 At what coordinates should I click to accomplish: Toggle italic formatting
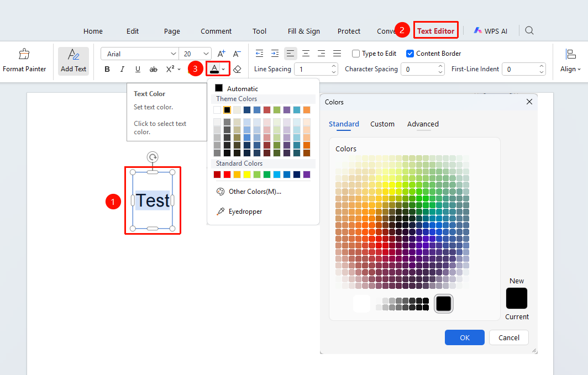click(122, 69)
